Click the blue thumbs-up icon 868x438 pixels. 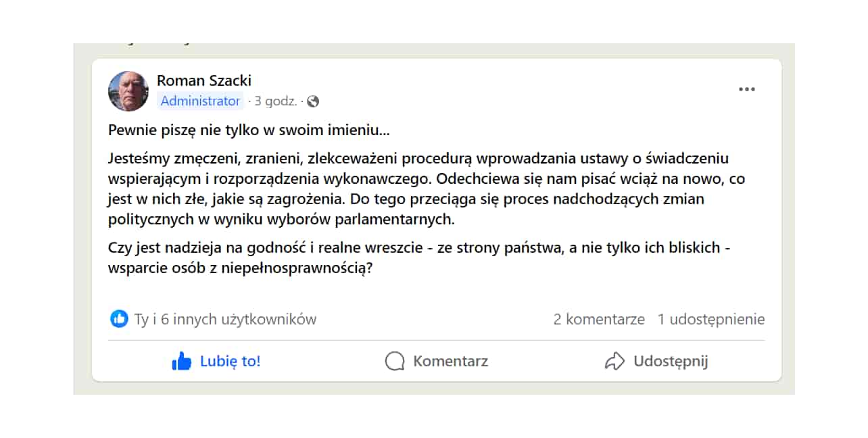tap(182, 362)
